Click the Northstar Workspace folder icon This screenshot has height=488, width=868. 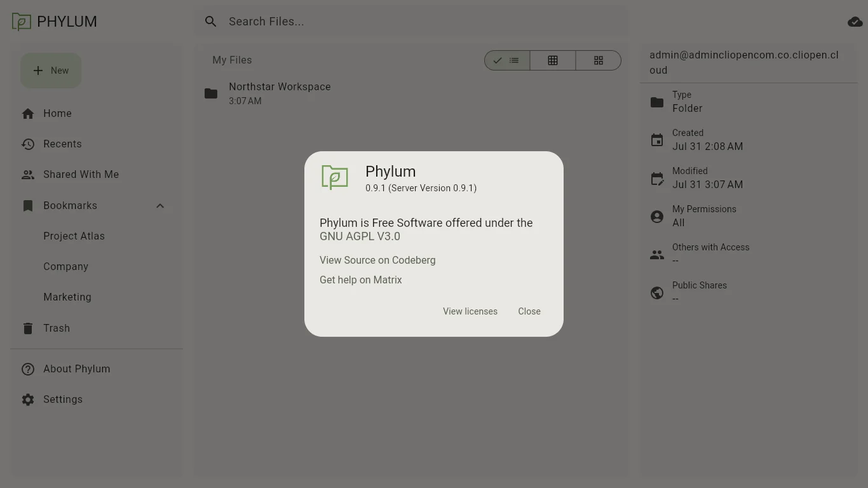(211, 94)
